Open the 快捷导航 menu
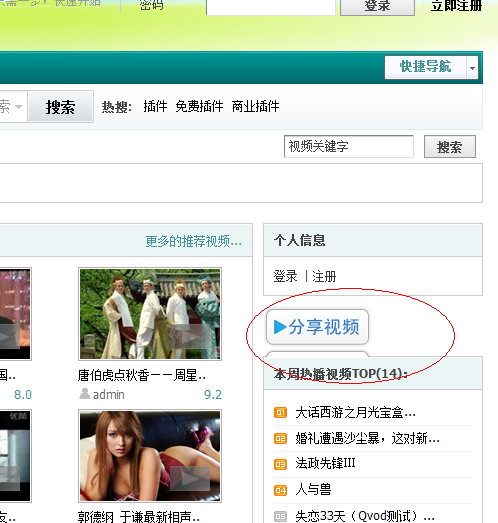This screenshot has height=523, width=498. pyautogui.click(x=425, y=67)
